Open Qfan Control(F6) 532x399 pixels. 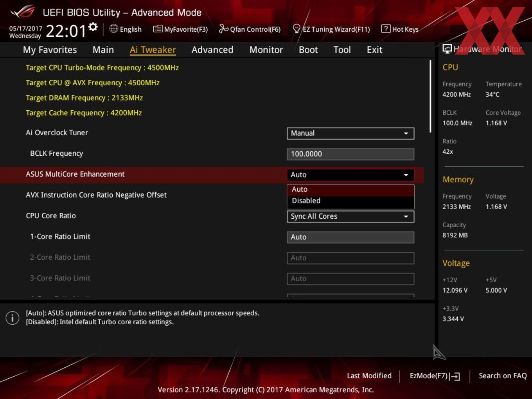tap(250, 29)
